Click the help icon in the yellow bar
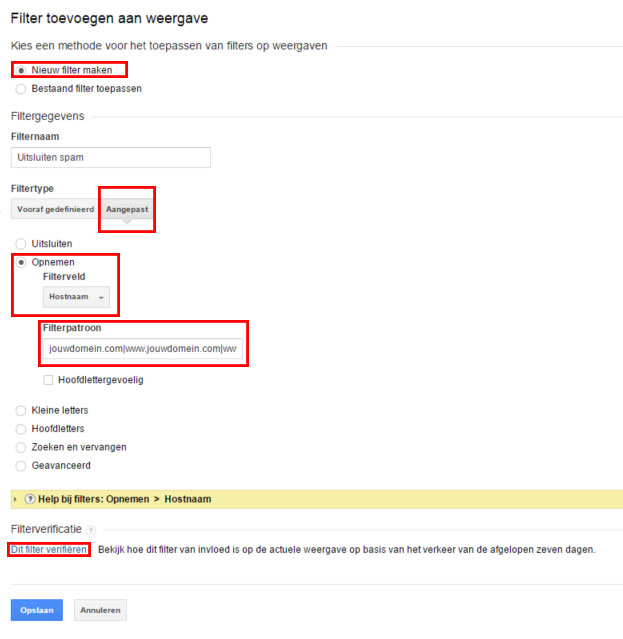 click(x=30, y=499)
